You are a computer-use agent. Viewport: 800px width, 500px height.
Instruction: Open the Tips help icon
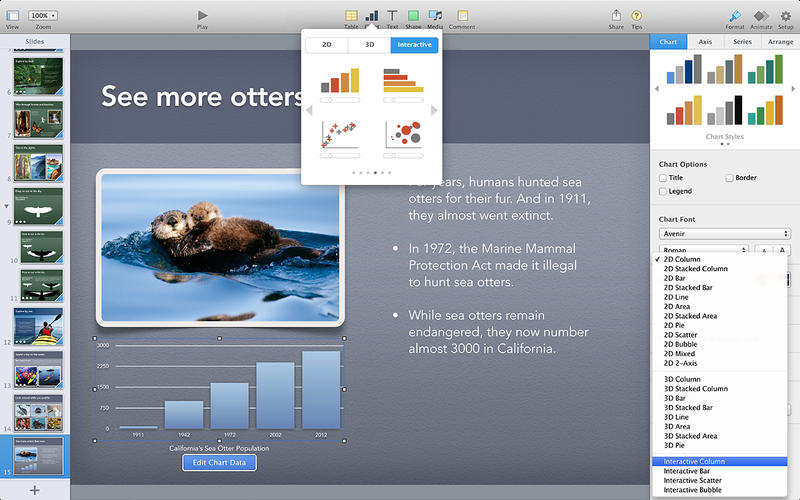pyautogui.click(x=636, y=16)
